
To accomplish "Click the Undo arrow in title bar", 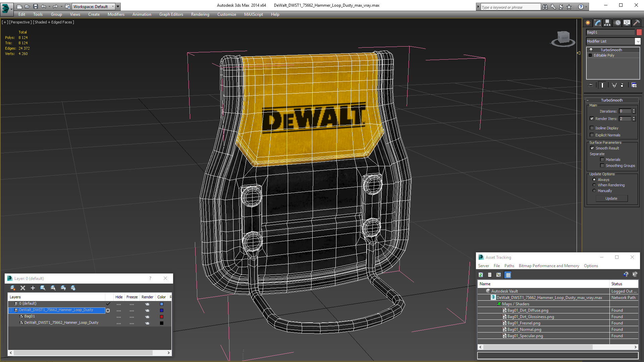I will point(43,6).
